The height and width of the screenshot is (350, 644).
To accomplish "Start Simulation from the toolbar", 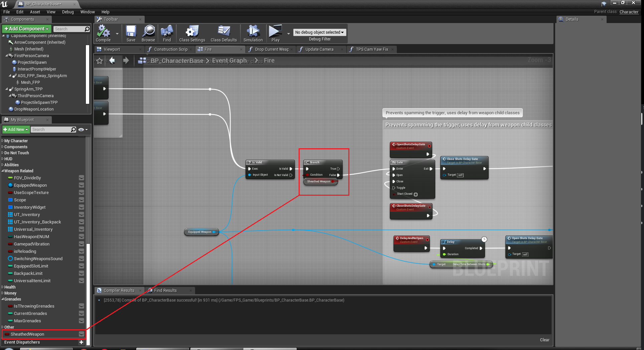I will click(253, 32).
